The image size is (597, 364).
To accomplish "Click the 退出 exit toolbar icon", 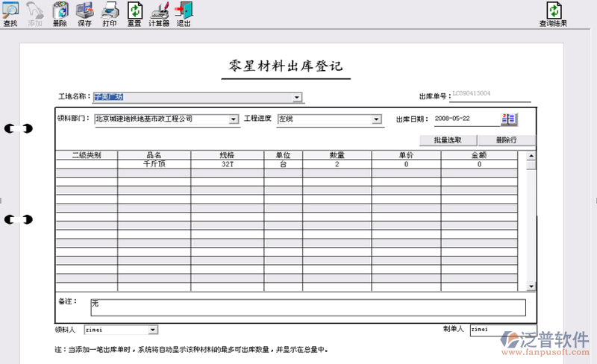I will tap(184, 12).
